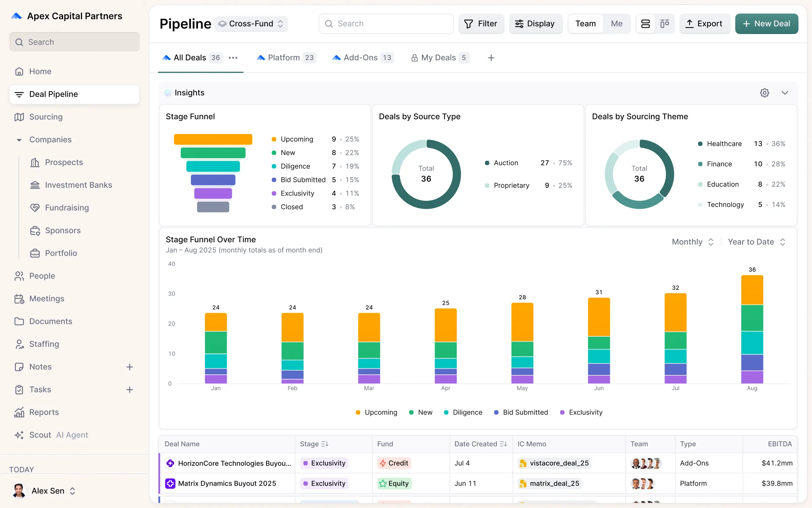Select the Portfolio briefcase icon
The image size is (812, 508).
(35, 253)
